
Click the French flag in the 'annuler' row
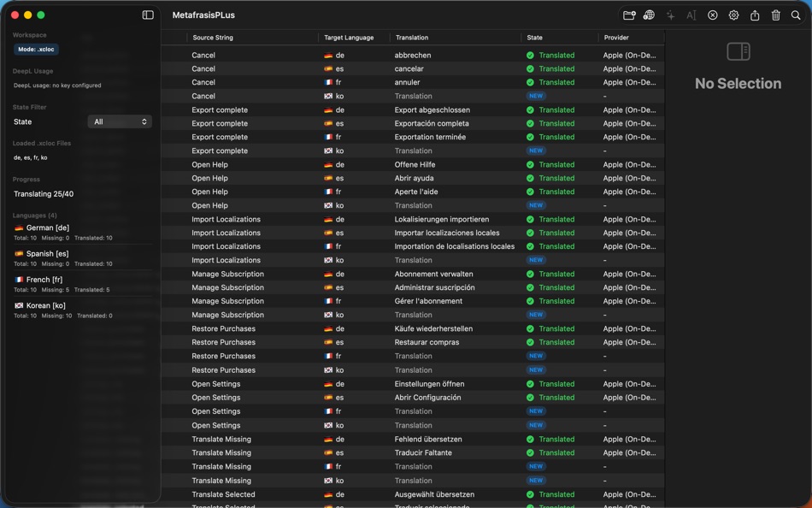(328, 82)
